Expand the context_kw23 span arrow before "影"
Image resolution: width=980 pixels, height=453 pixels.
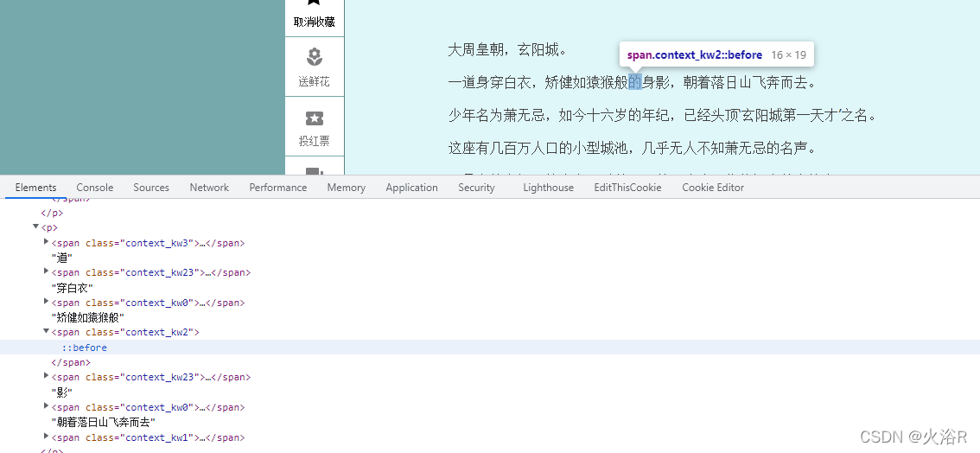[47, 376]
